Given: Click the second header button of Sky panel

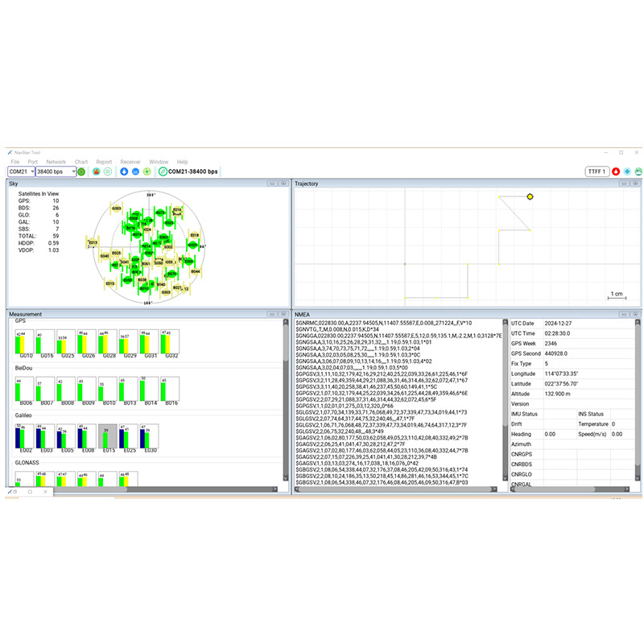Looking at the screenshot, I should click(x=283, y=184).
